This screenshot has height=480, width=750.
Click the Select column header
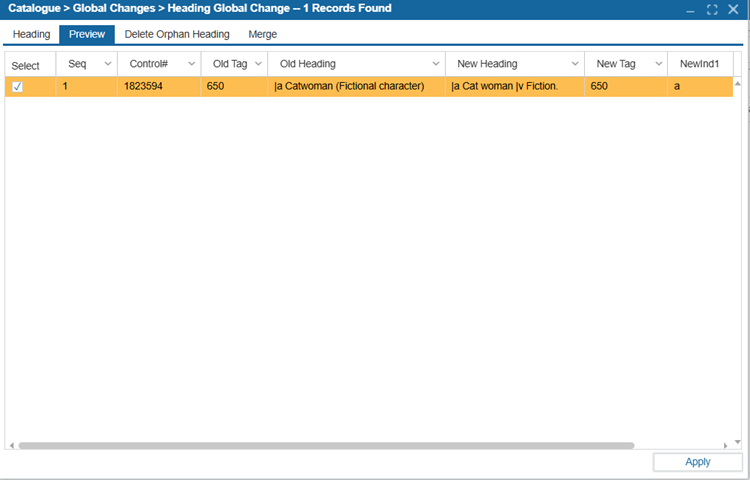pos(31,65)
